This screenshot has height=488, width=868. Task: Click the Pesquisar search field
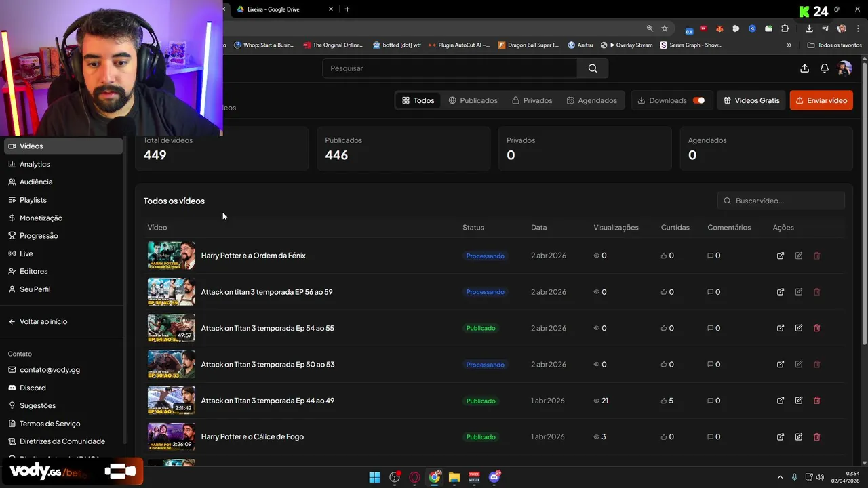(450, 68)
